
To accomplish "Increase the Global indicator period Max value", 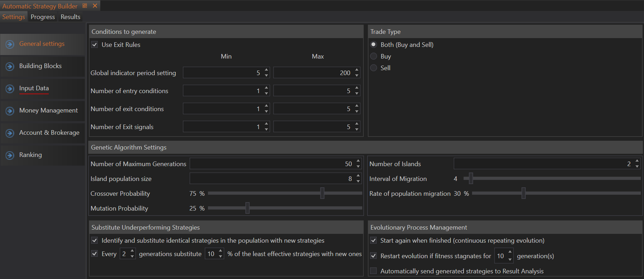I will pos(357,70).
